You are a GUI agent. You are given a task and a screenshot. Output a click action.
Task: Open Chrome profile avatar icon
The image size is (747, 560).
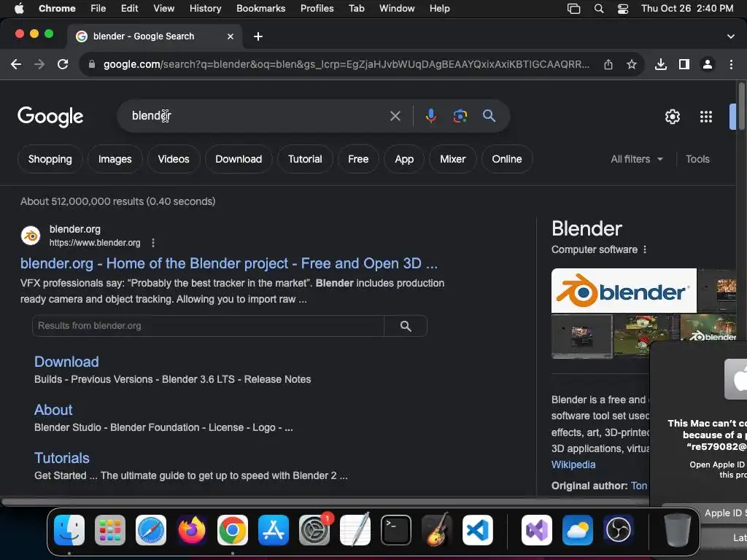click(708, 64)
